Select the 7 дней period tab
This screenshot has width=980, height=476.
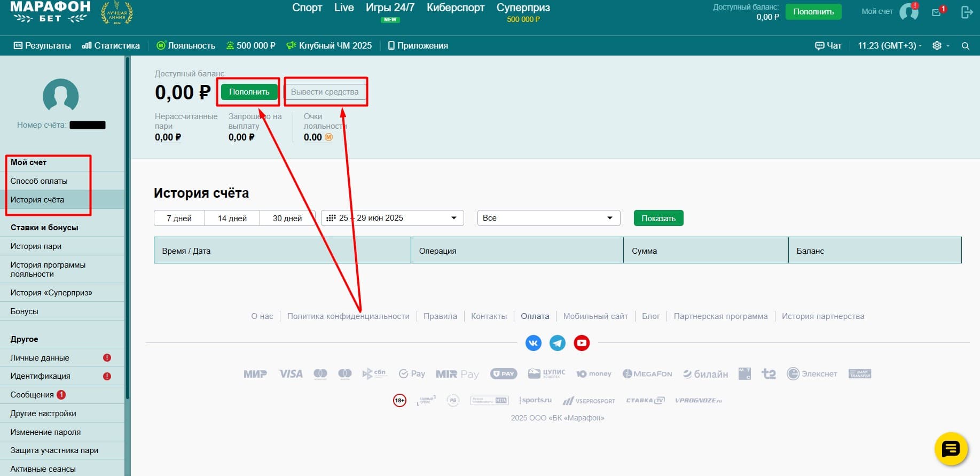(x=179, y=218)
